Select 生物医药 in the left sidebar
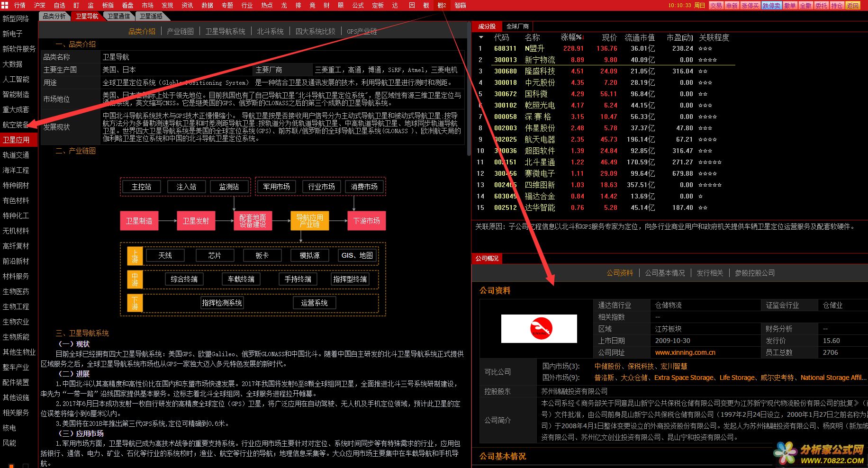 pyautogui.click(x=16, y=291)
